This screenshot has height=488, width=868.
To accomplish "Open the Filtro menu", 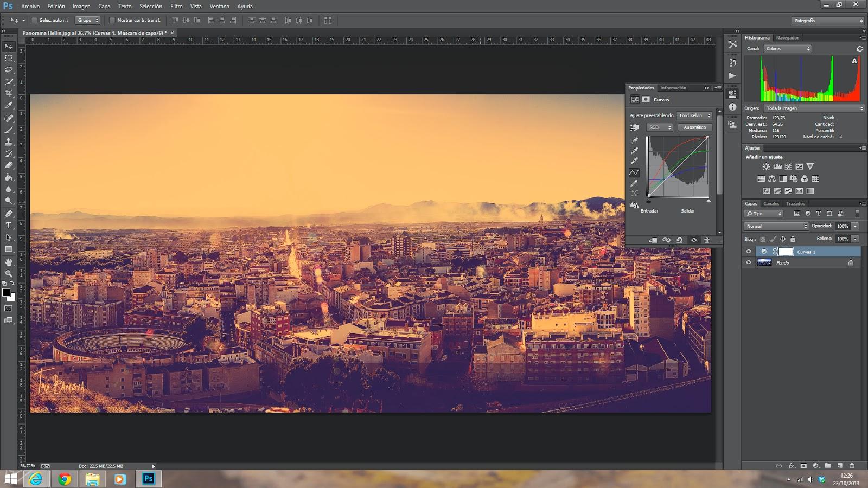I will (176, 6).
